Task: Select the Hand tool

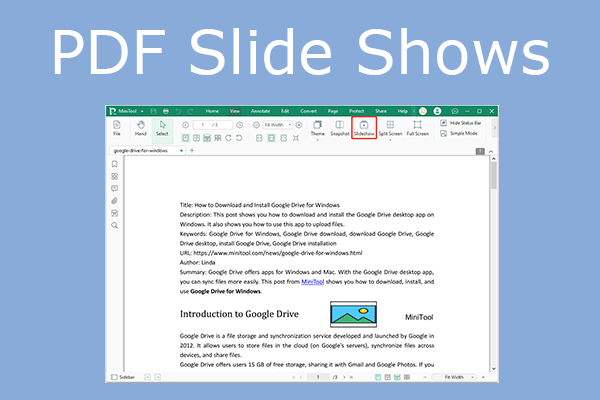Action: [141, 128]
